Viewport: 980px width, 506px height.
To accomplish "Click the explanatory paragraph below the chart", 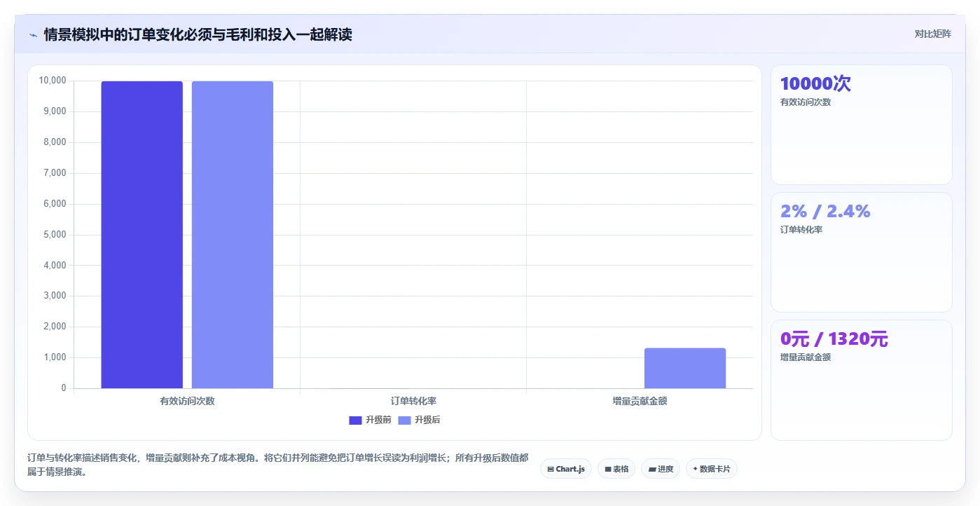I will (278, 465).
